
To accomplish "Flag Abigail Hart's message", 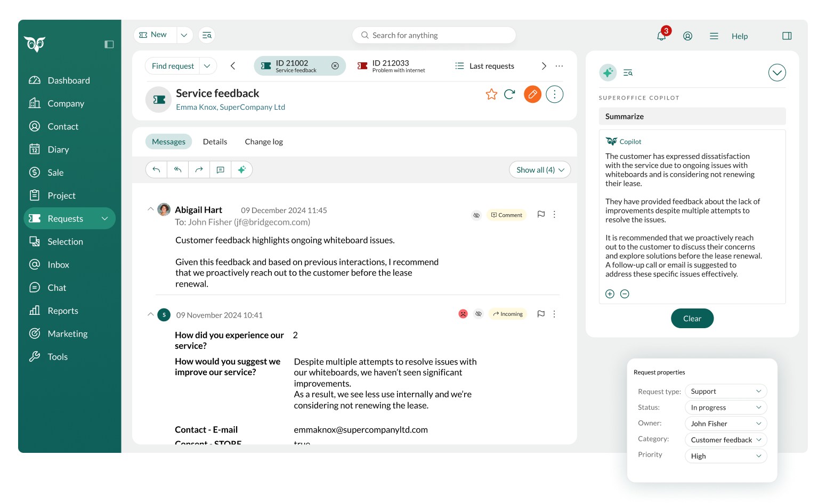I will (x=541, y=214).
